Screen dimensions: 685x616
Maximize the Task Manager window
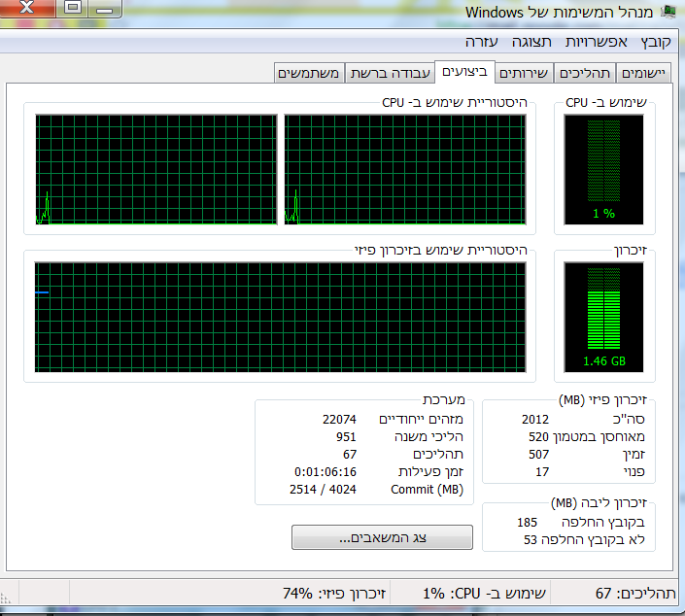(72, 10)
